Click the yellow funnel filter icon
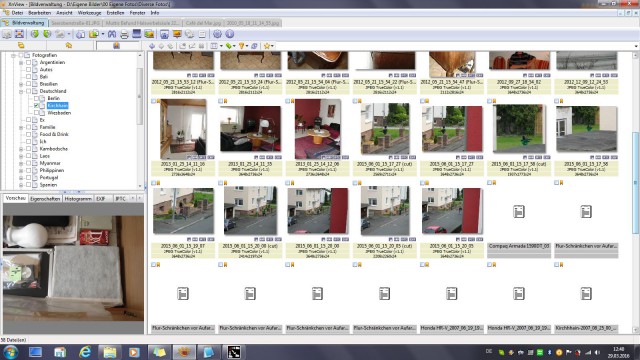Screen dimensions: 640x360 (241, 46)
